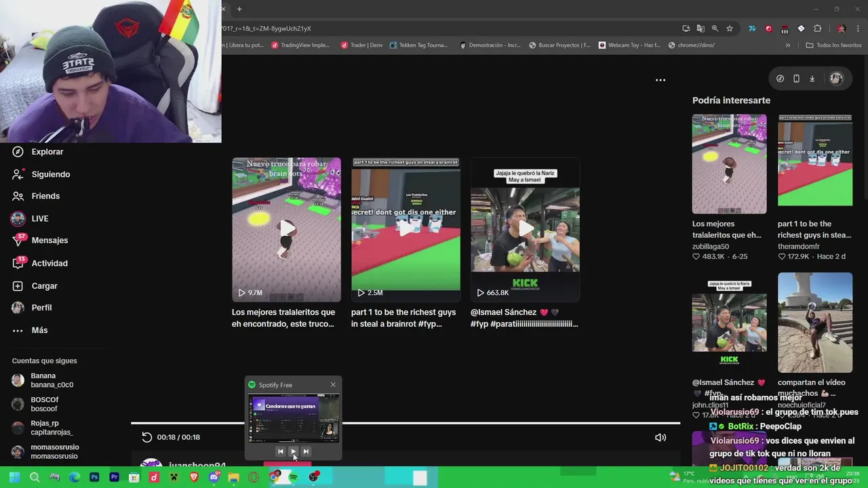This screenshot has width=868, height=488.
Task: Bookmark this page with the star icon
Action: 730,28
